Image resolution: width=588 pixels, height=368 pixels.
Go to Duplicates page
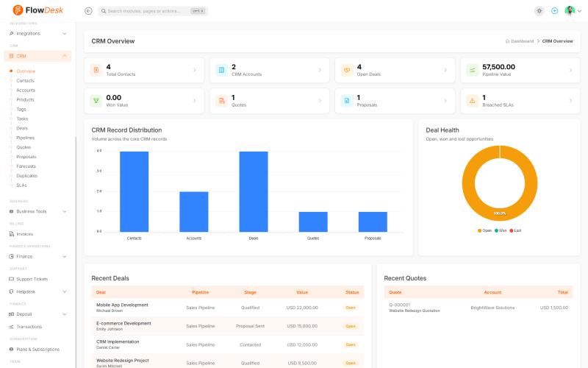[26, 176]
